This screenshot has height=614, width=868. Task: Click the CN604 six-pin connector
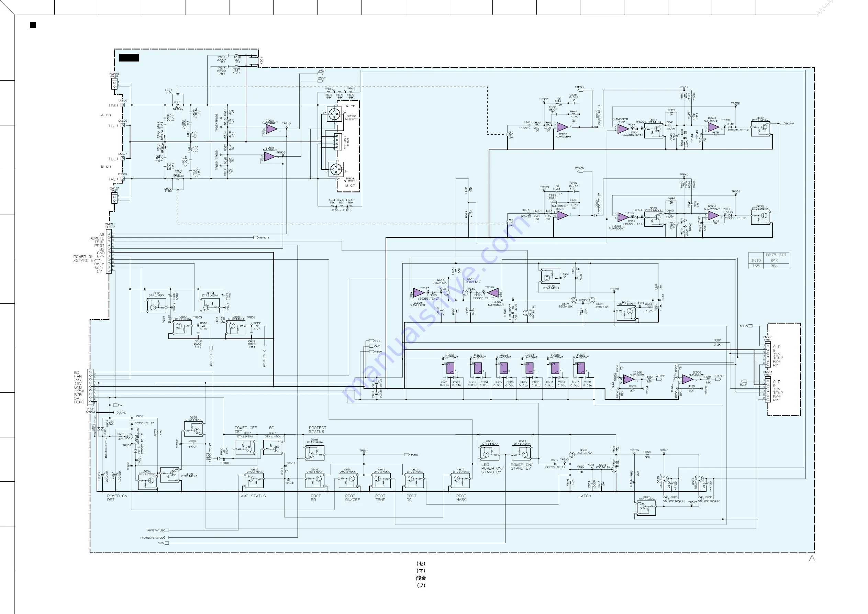point(767,389)
